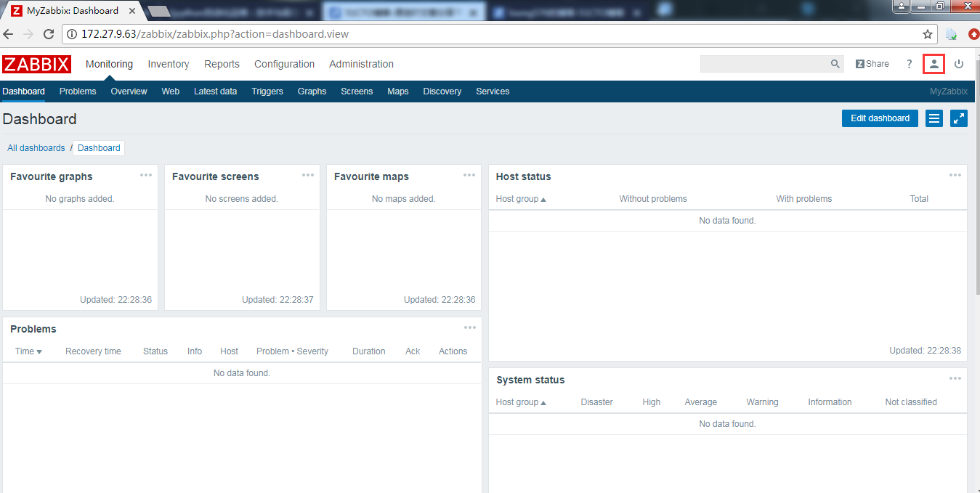Open the Configuration menu
The image size is (980, 493).
coord(284,64)
